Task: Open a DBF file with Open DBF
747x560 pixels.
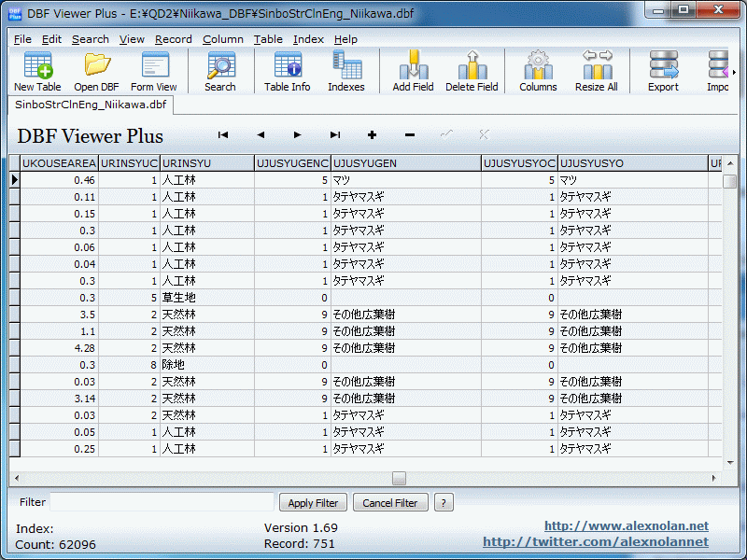Action: pyautogui.click(x=96, y=71)
